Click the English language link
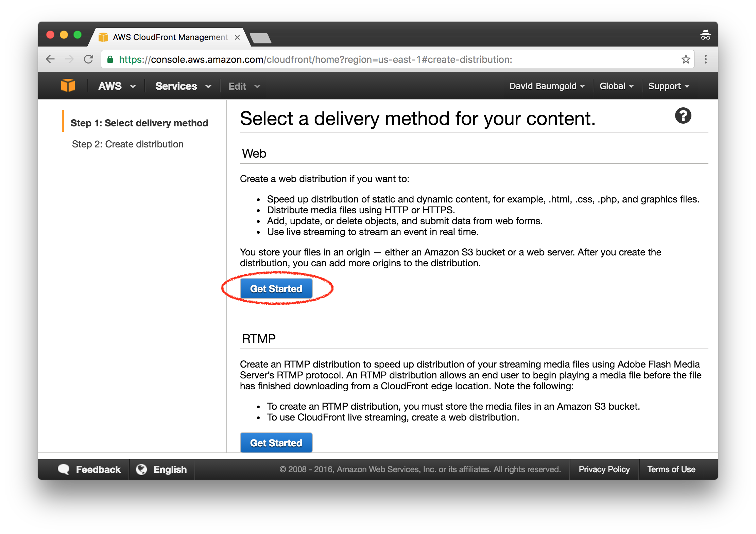 (x=170, y=469)
